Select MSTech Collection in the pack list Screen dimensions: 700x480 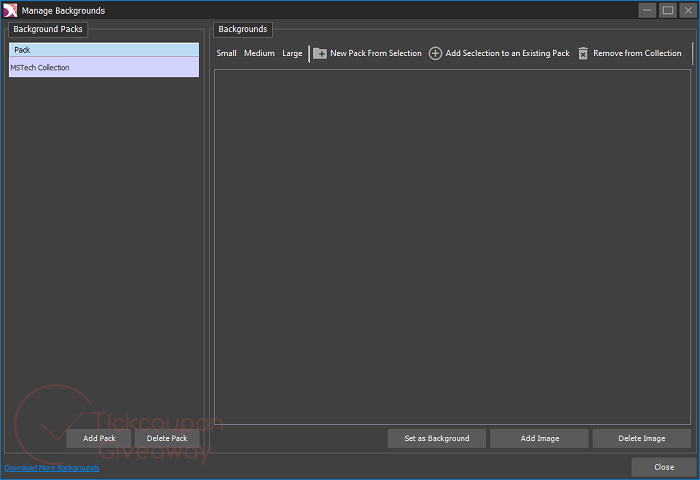tap(104, 67)
